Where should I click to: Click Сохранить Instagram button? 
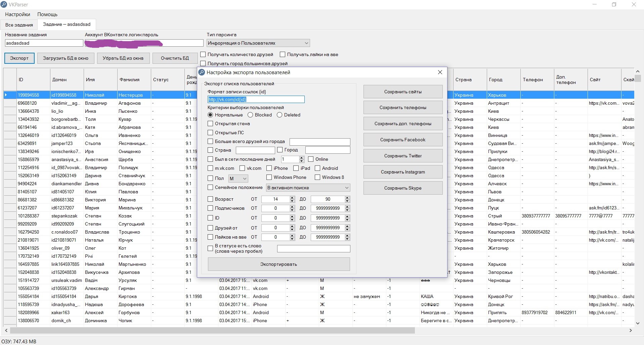coord(403,172)
